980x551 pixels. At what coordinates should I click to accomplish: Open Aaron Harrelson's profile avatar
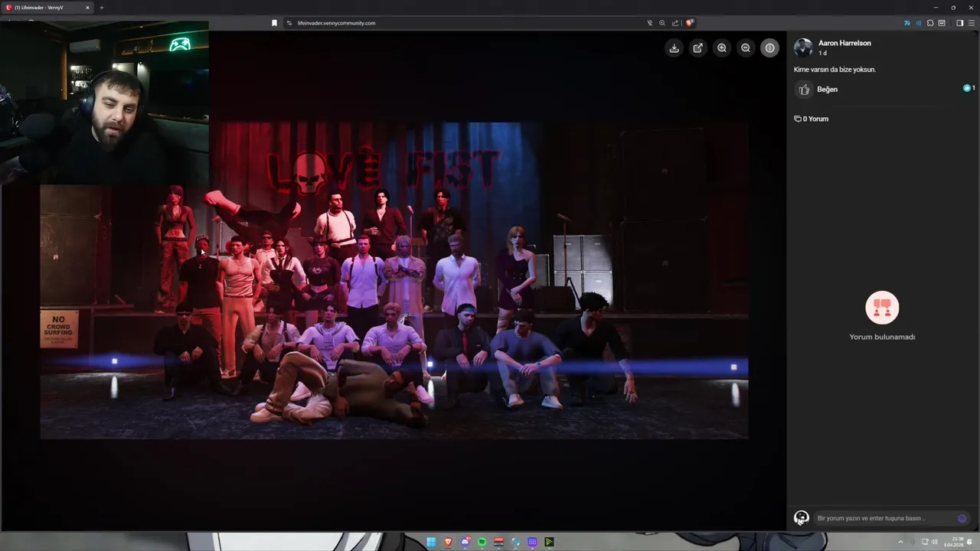tap(803, 47)
